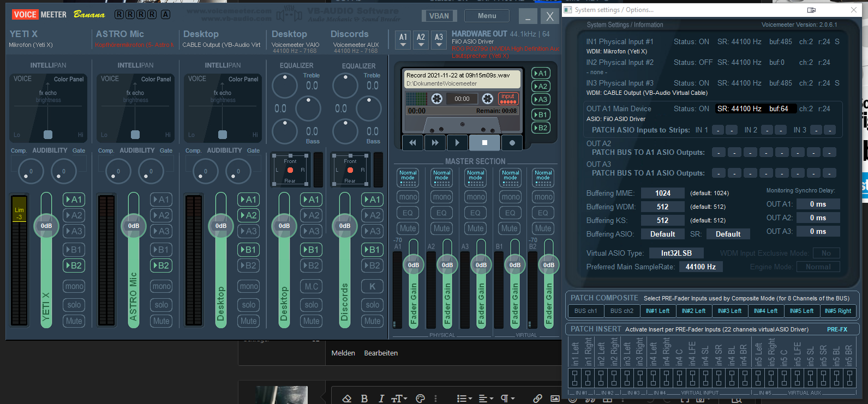Click the Buffering MME 1024 value
This screenshot has height=404, width=868.
click(x=663, y=193)
